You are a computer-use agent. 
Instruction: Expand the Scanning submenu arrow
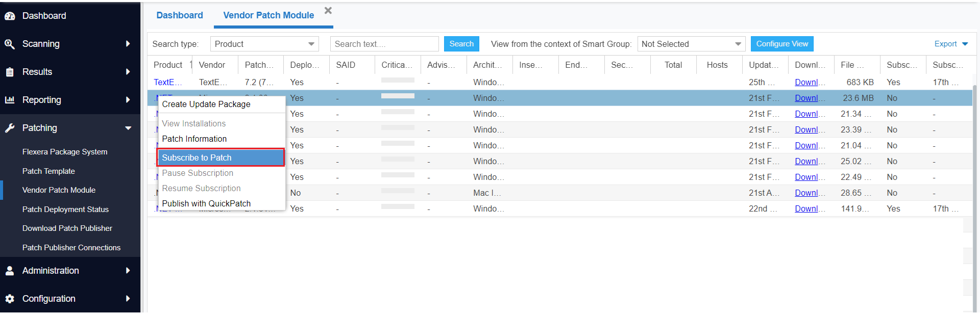point(128,44)
